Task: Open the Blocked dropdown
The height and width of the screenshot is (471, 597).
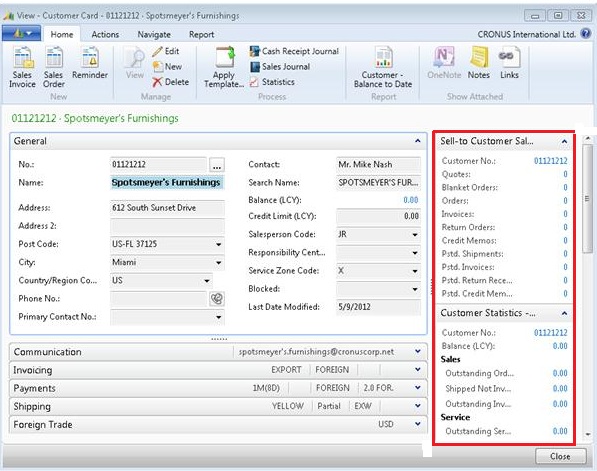Action: pyautogui.click(x=415, y=289)
